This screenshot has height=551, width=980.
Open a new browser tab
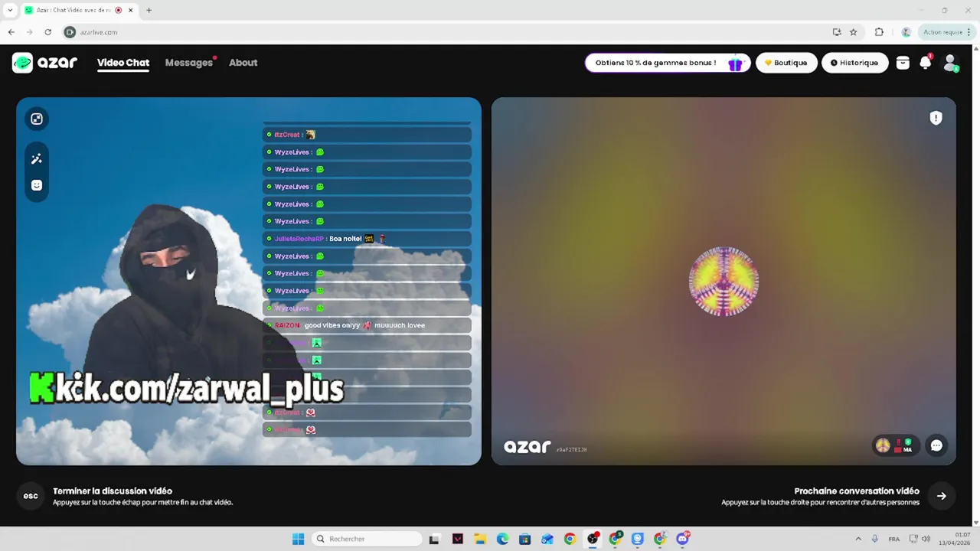pyautogui.click(x=149, y=10)
